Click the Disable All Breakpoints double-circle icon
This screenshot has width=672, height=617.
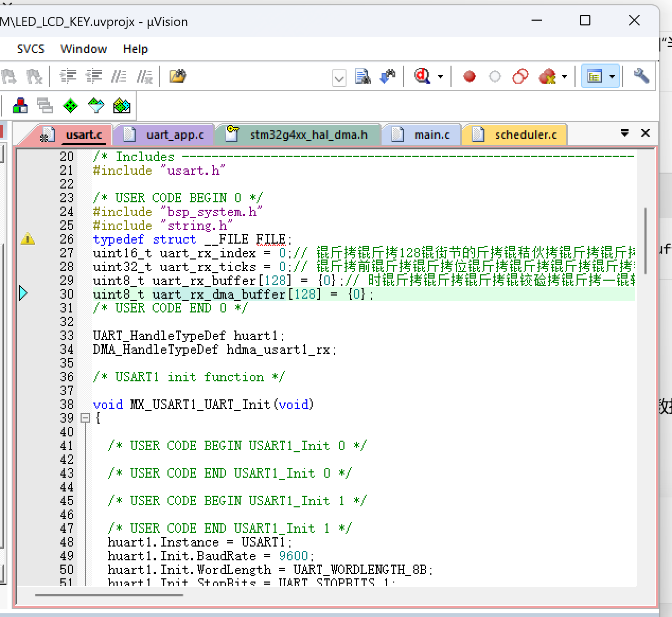(520, 77)
